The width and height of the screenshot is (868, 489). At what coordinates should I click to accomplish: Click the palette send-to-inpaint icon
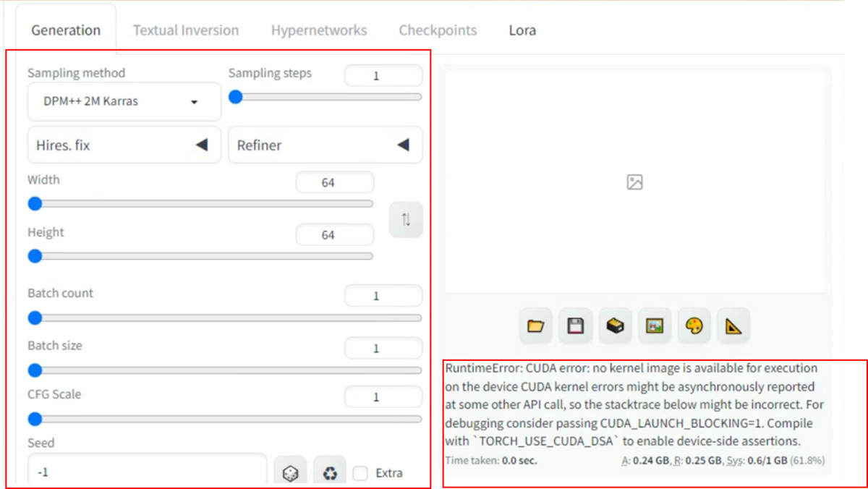[694, 326]
